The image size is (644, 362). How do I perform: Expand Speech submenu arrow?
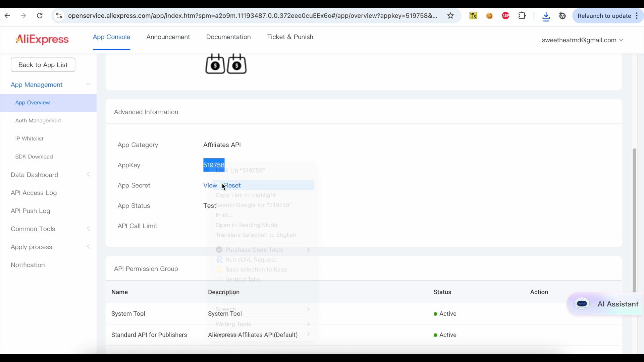(x=308, y=309)
